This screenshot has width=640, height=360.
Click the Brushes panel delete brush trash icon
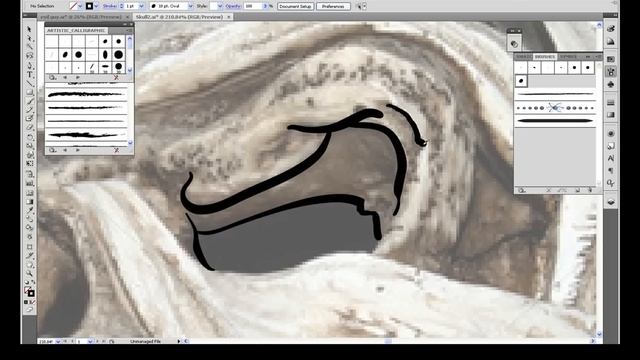[590, 190]
